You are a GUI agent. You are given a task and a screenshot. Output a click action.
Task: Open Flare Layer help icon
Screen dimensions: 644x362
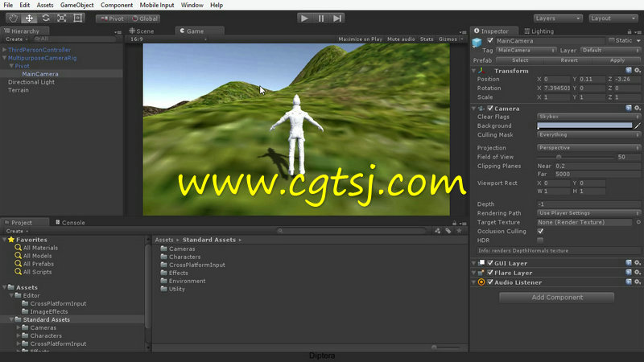coord(629,272)
